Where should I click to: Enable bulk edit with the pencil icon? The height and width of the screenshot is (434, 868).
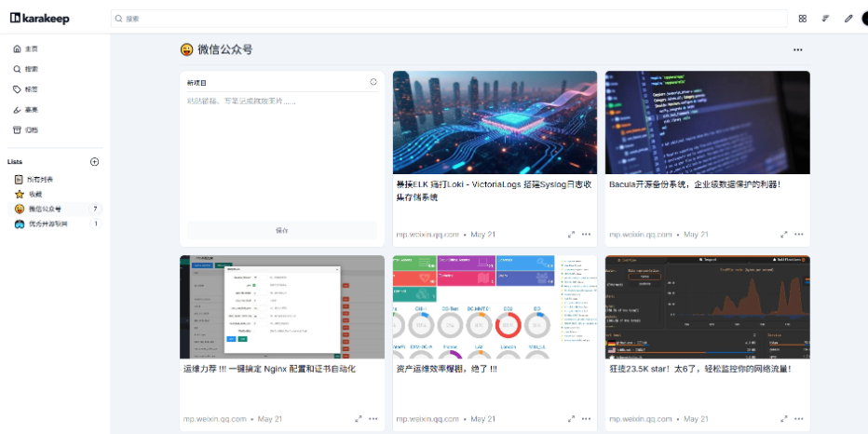click(848, 19)
